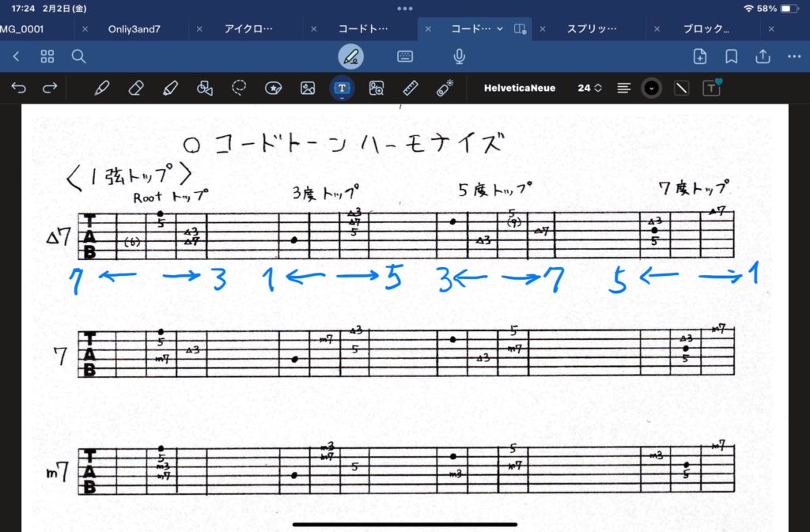The width and height of the screenshot is (810, 532).
Task: Select the Pen tool
Action: 101,88
